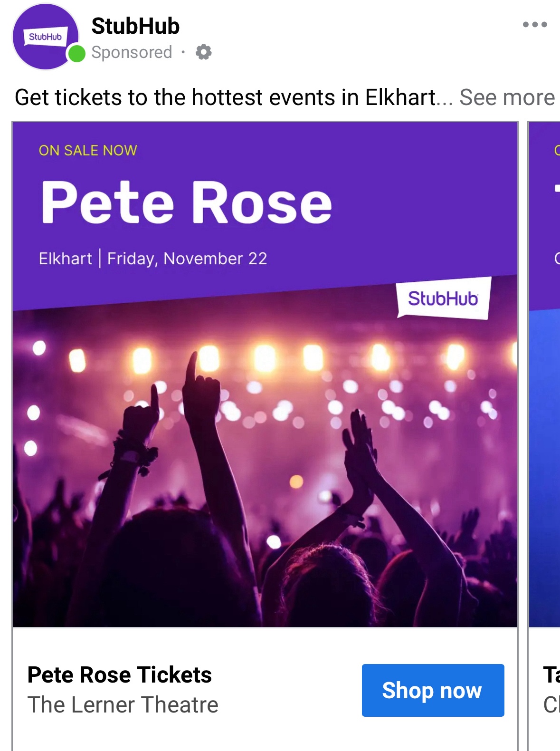Click The Lerner Theatre venue text
Screen dimensions: 560x751
pyautogui.click(x=123, y=704)
